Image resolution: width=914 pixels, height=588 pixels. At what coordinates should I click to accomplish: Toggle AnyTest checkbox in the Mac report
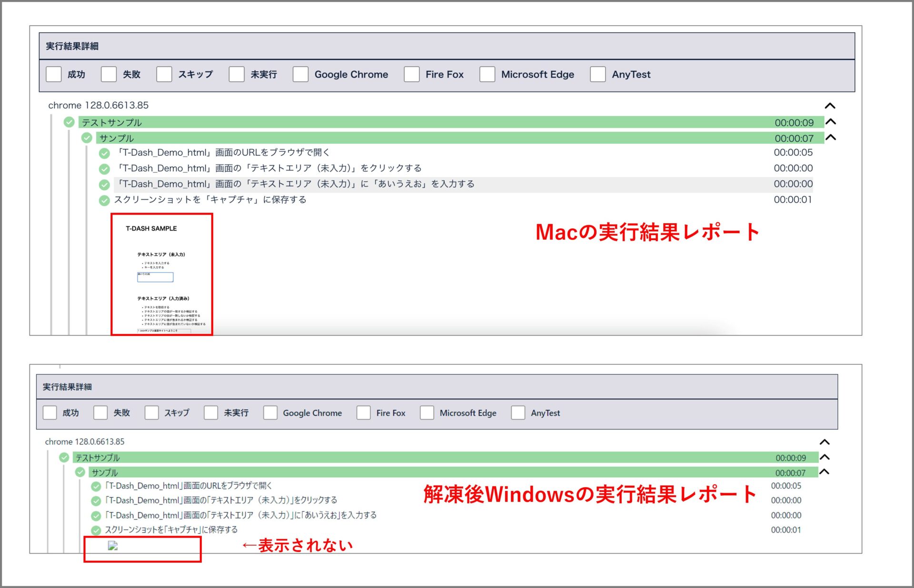tap(598, 75)
